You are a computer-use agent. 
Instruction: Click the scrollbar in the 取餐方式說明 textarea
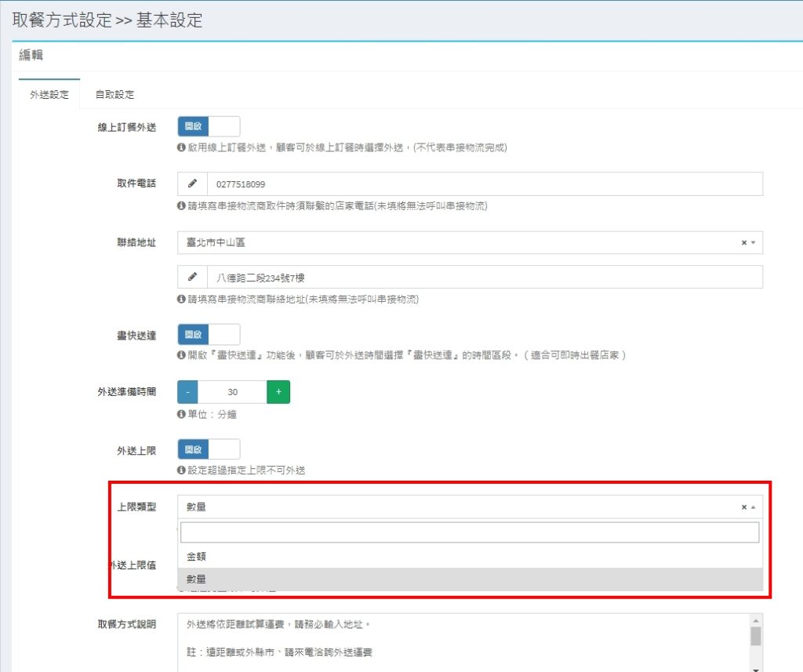click(756, 635)
